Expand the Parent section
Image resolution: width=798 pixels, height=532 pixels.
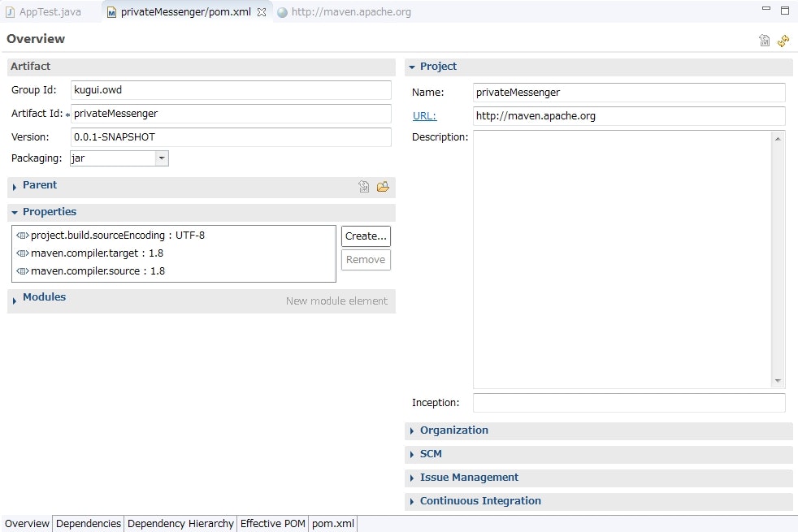[x=15, y=187]
